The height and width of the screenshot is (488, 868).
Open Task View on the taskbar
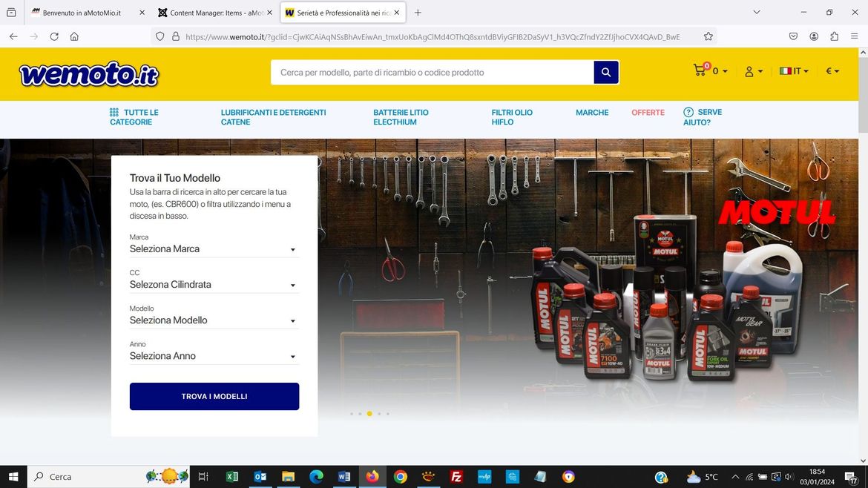pos(203,476)
